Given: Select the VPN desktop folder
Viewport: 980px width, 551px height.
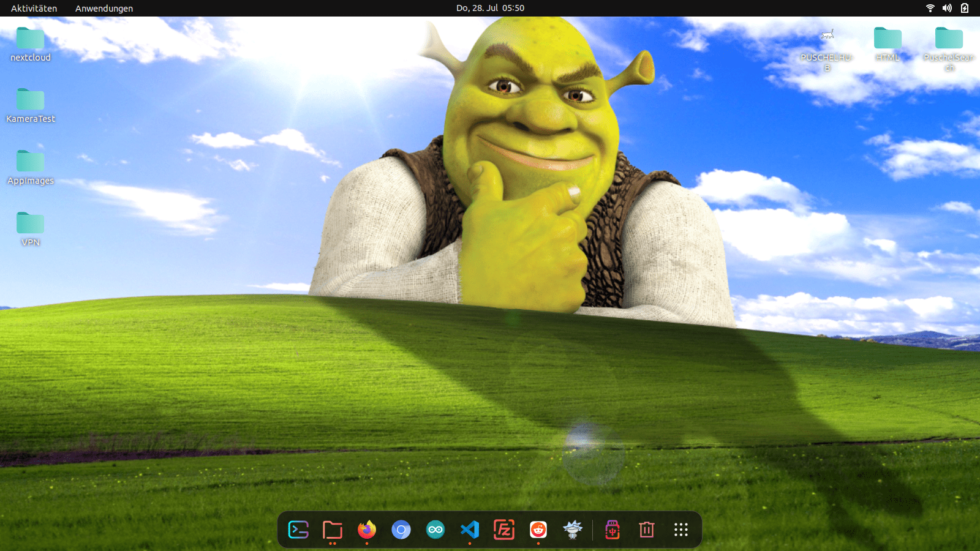Looking at the screenshot, I should coord(31,229).
